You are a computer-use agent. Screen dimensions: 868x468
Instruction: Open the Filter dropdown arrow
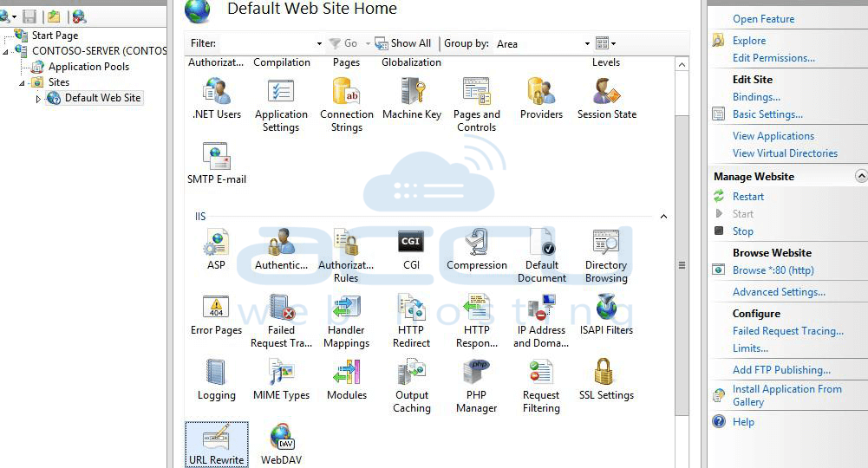pos(319,43)
